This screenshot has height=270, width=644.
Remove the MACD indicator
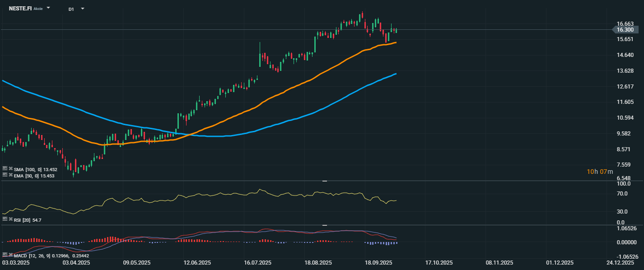tap(10, 255)
